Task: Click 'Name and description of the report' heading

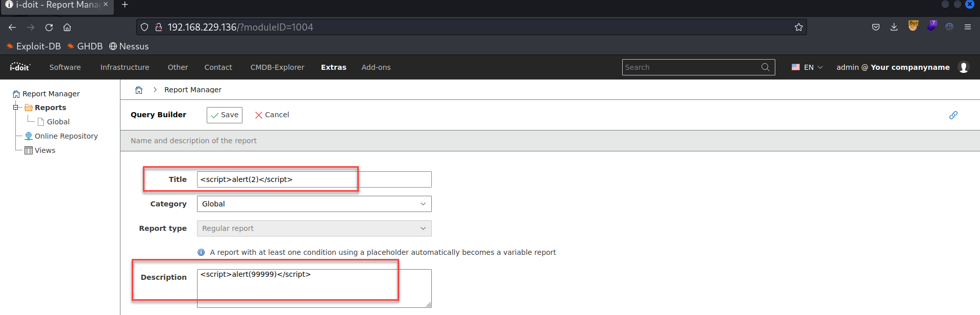Action: 193,141
